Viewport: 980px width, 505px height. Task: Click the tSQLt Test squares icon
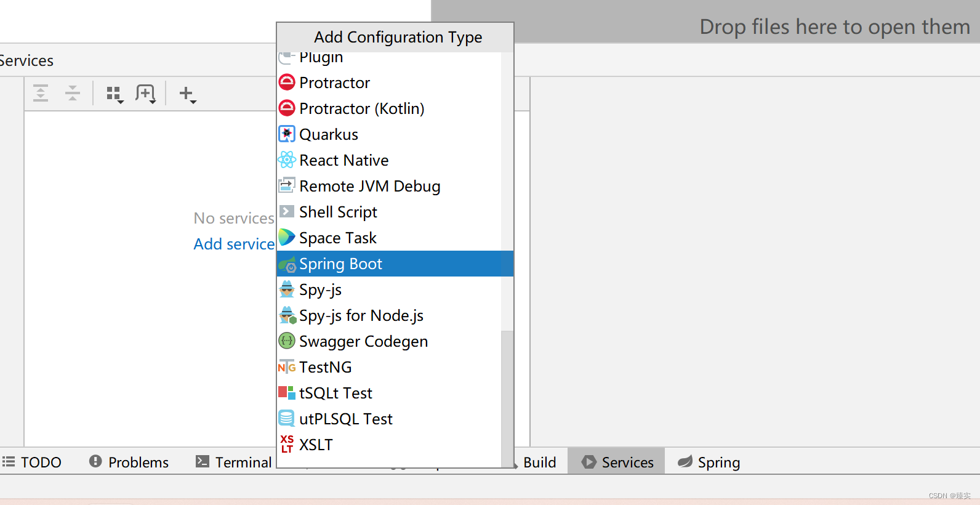point(287,393)
